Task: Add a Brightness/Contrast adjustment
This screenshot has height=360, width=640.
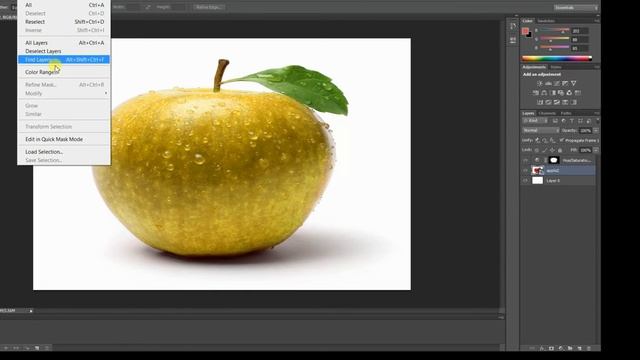Action: pos(540,83)
